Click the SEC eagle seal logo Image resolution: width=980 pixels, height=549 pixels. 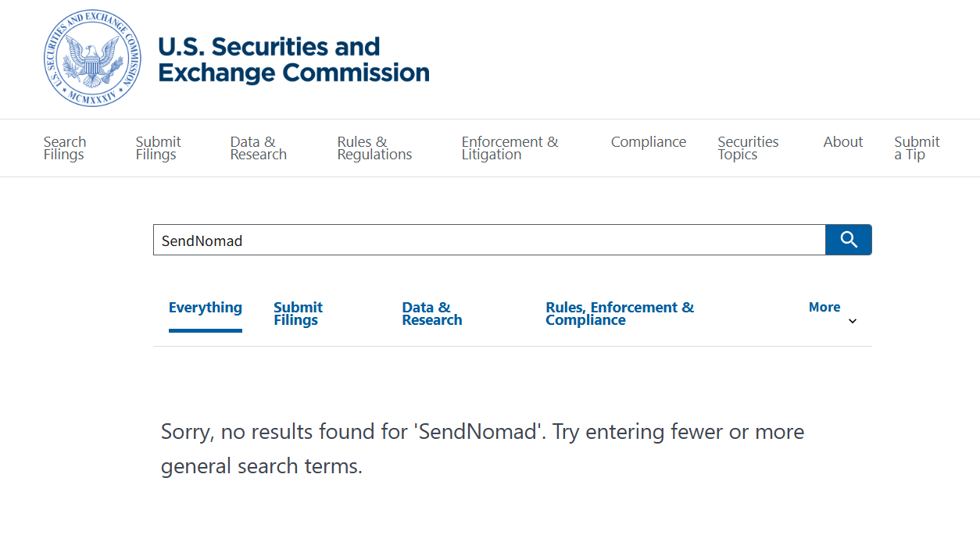tap(92, 59)
